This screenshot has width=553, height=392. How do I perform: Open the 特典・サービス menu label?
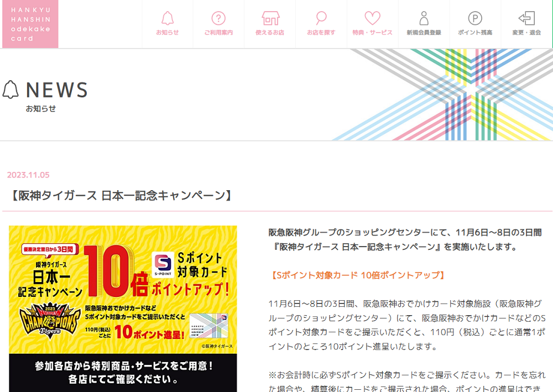click(372, 33)
